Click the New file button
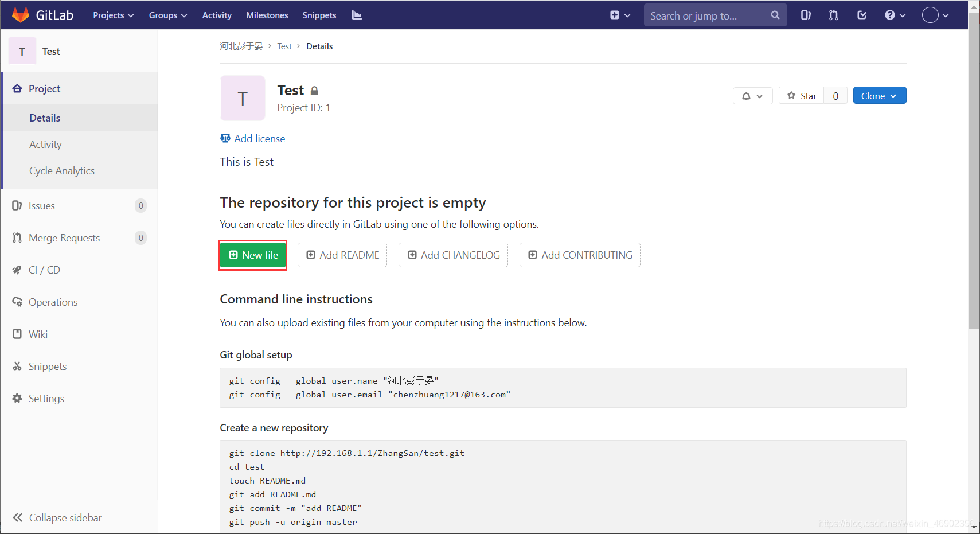 tap(253, 255)
